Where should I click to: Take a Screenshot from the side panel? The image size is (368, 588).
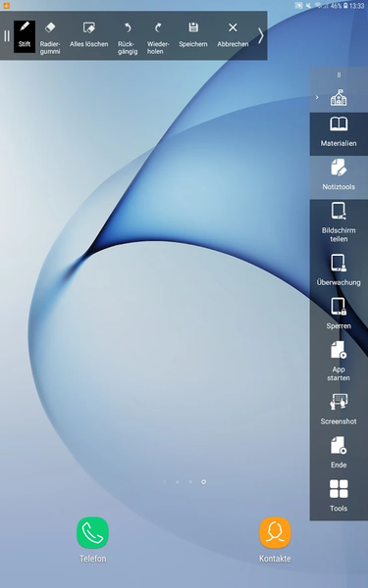339,409
